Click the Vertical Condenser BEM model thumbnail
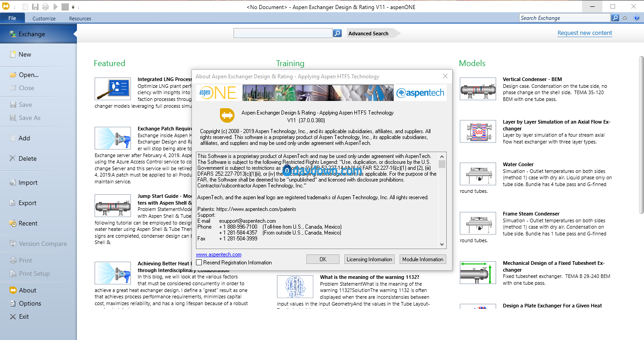The height and width of the screenshot is (340, 644). click(477, 89)
